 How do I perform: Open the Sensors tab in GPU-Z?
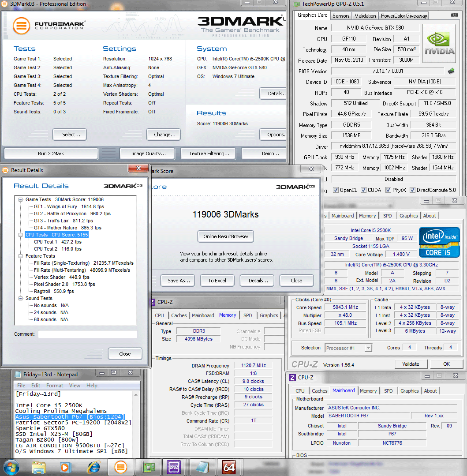(x=341, y=16)
